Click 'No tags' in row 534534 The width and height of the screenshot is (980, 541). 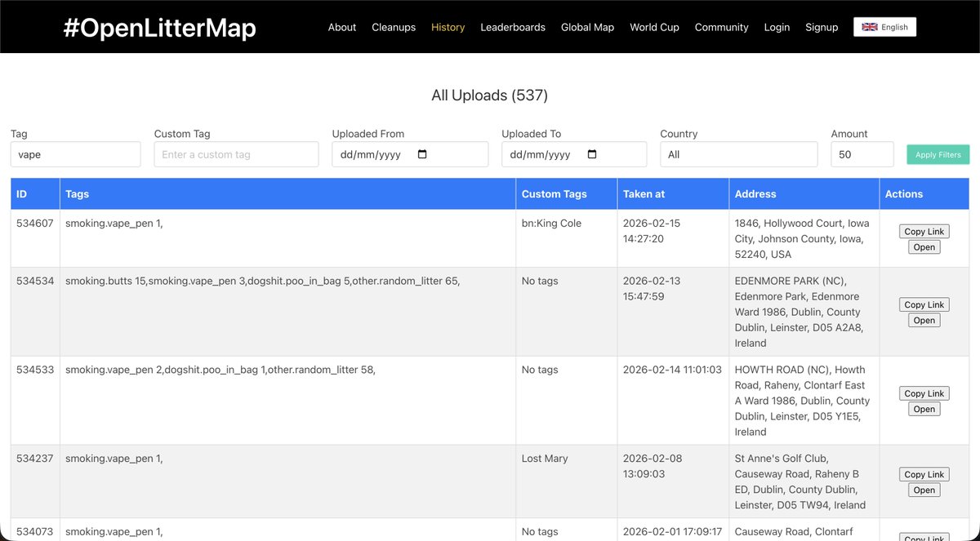pyautogui.click(x=540, y=281)
